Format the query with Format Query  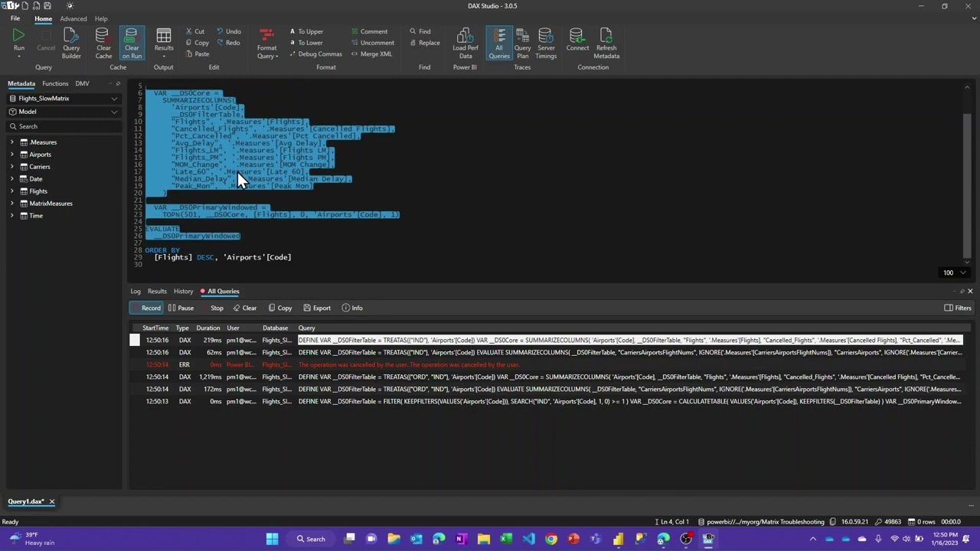click(267, 44)
